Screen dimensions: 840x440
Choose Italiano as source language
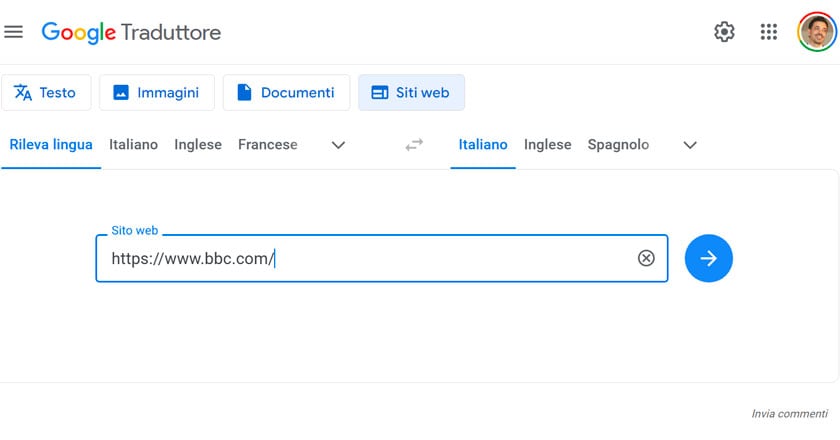pyautogui.click(x=133, y=145)
